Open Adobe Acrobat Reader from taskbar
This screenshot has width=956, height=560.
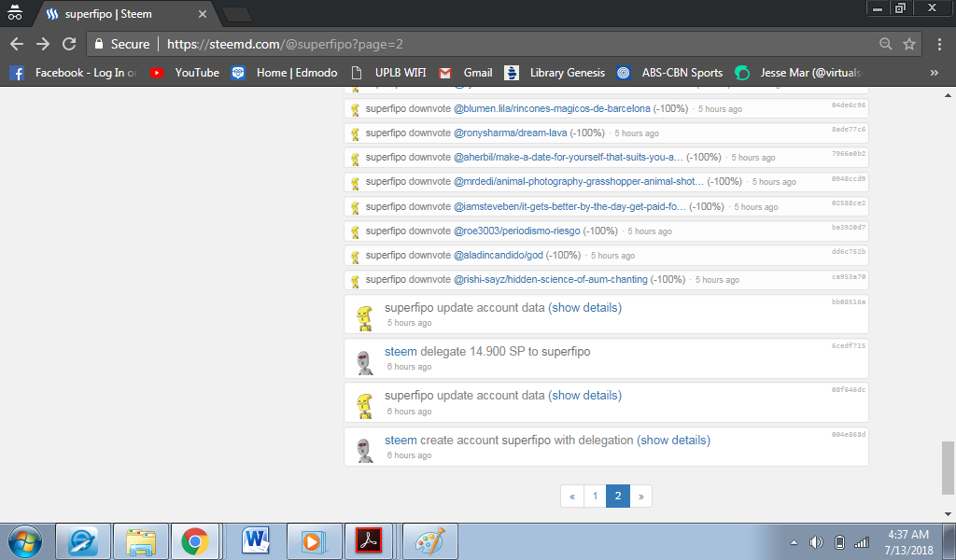(370, 541)
